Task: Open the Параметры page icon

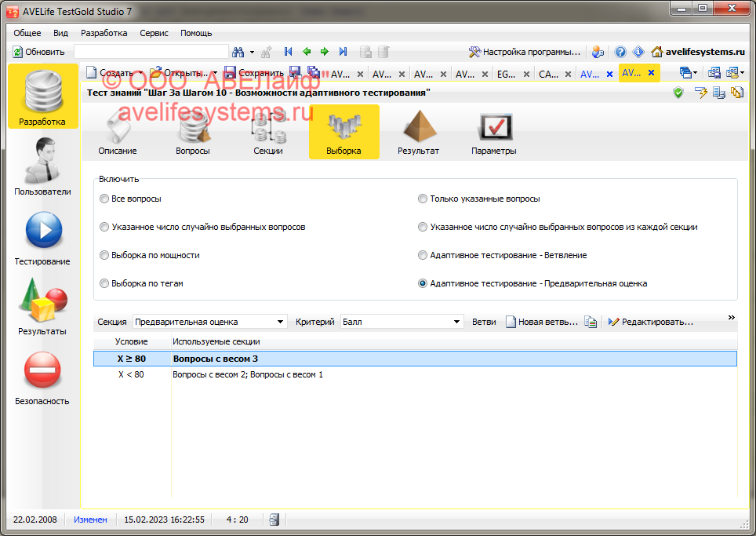Action: (493, 132)
